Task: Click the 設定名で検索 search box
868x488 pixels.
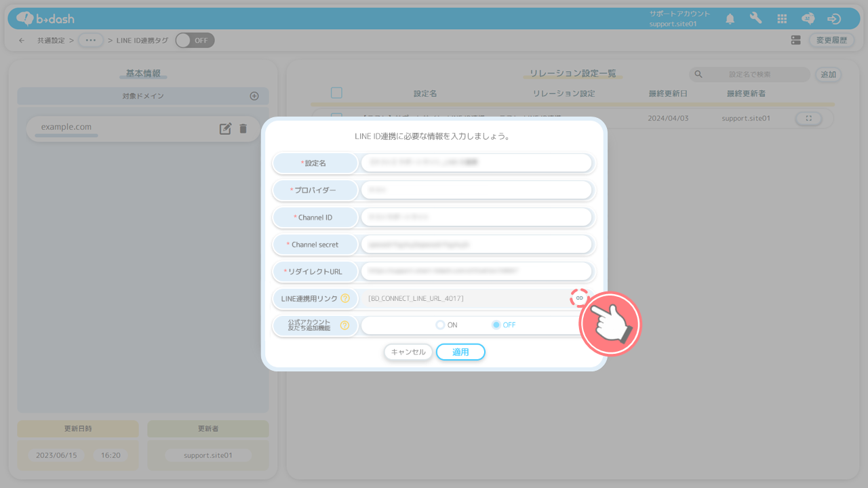Action: coord(749,75)
